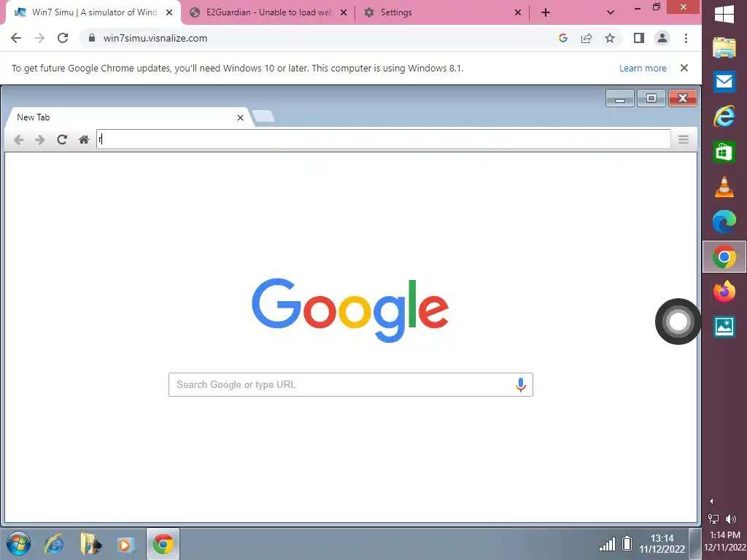747x560 pixels.
Task: Click the outer Chrome back arrow
Action: [x=16, y=38]
